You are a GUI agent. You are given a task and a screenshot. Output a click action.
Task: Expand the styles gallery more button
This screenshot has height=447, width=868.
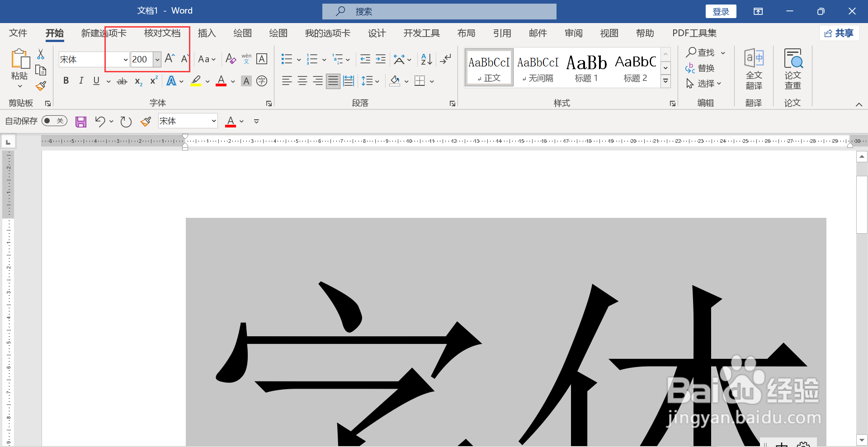pos(665,81)
